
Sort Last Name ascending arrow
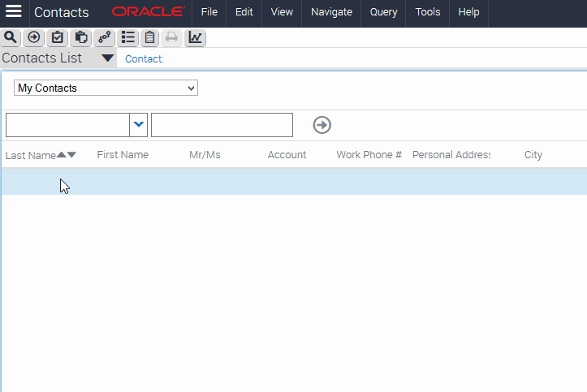61,154
